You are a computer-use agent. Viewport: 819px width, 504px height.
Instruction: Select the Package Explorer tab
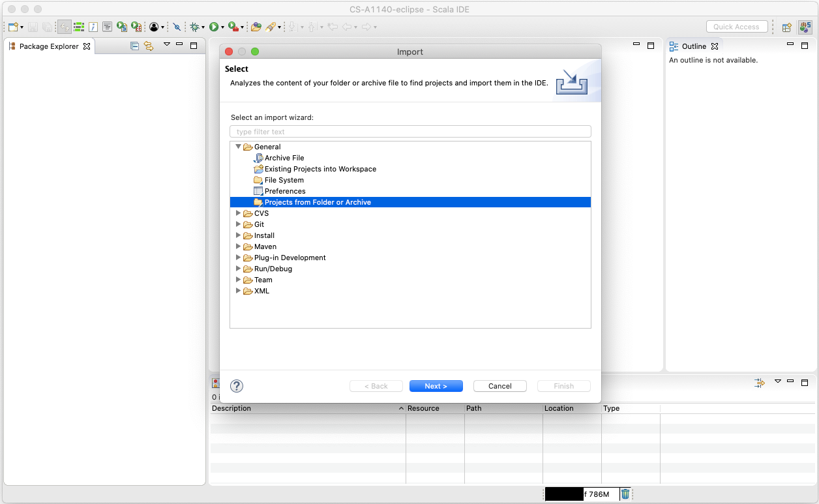[x=48, y=46]
